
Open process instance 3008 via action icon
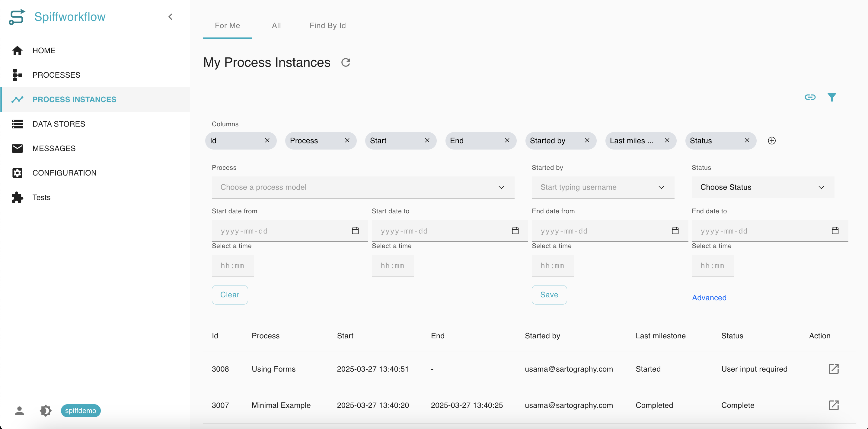[x=833, y=369]
